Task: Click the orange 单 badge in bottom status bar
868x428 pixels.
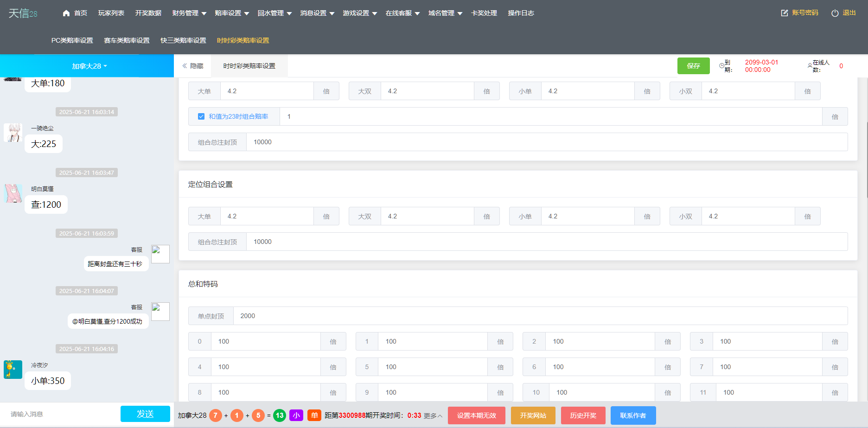Action: [x=314, y=415]
